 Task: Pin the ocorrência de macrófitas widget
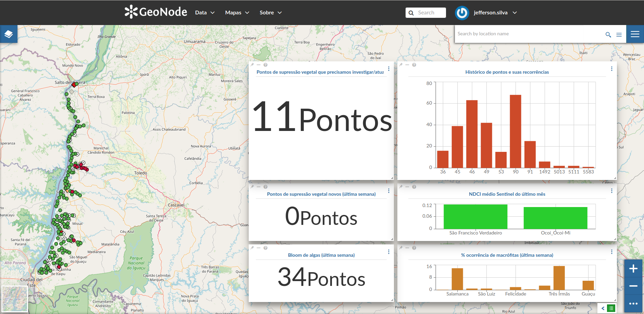click(401, 248)
